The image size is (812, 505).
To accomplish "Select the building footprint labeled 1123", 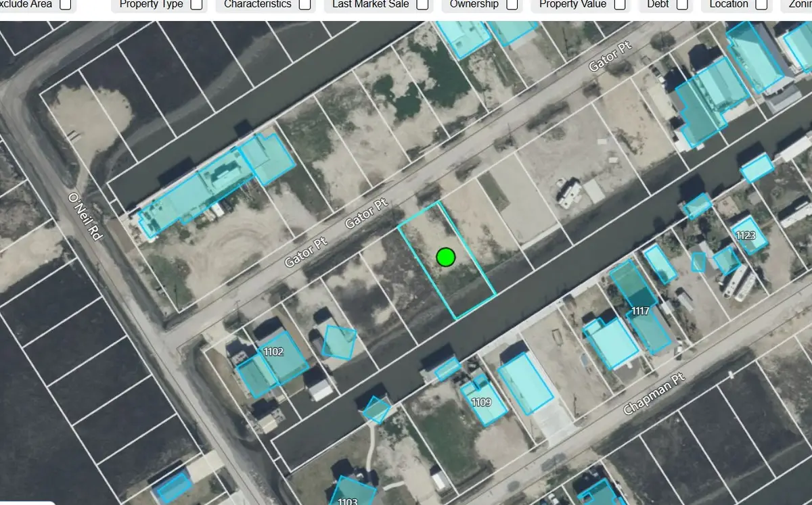I will (x=748, y=235).
